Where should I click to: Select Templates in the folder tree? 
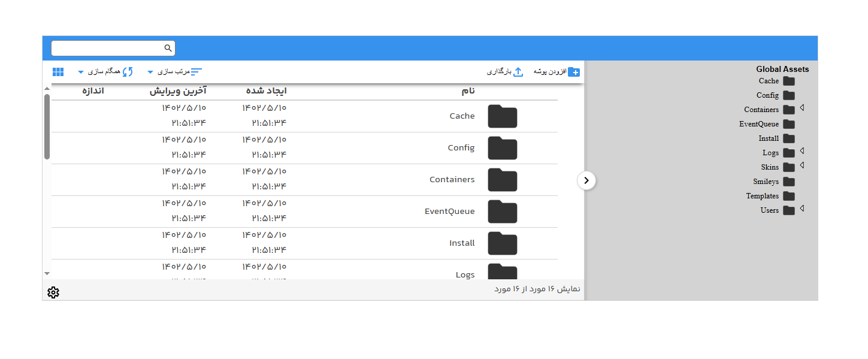point(762,196)
